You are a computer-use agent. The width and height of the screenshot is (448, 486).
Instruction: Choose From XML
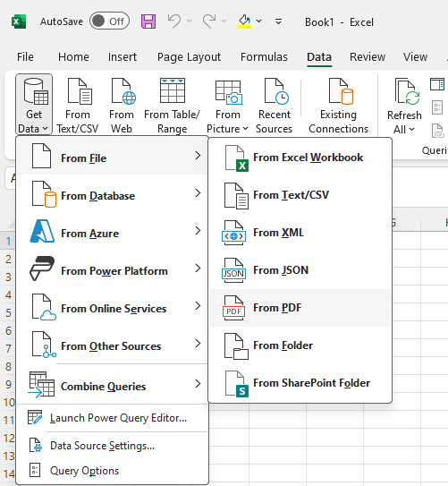[300, 233]
